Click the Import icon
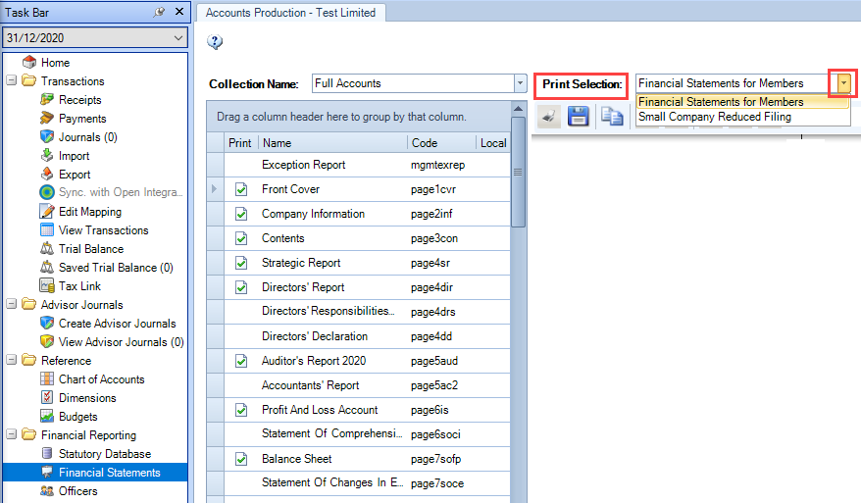 pos(47,155)
